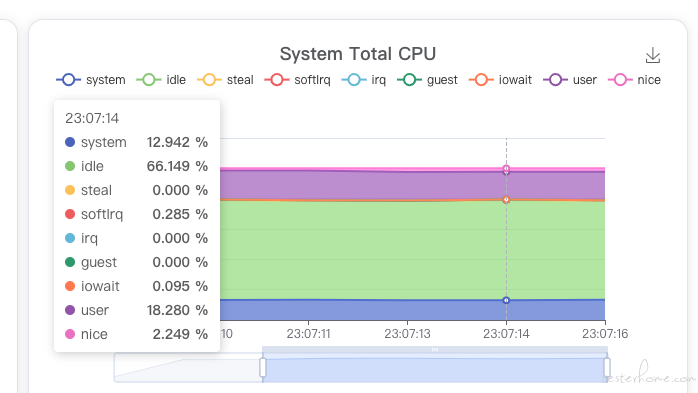The width and height of the screenshot is (698, 393).
Task: Click the right zoom slider handle
Action: [607, 368]
